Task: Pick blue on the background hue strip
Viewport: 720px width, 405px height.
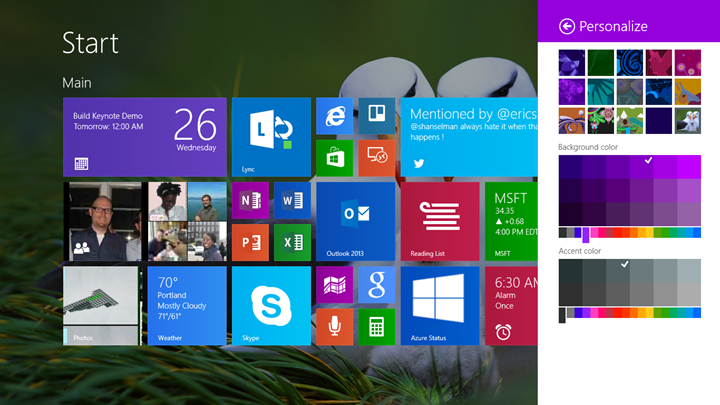Action: 697,232
